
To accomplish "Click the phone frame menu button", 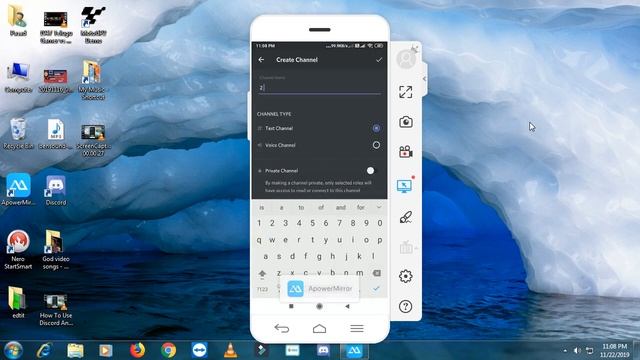I will pos(357,329).
